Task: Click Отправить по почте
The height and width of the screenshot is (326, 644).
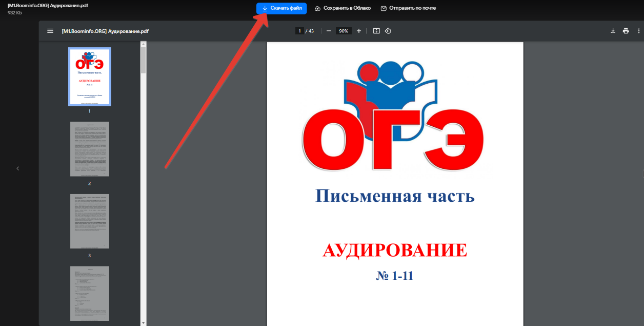Action: 408,8
